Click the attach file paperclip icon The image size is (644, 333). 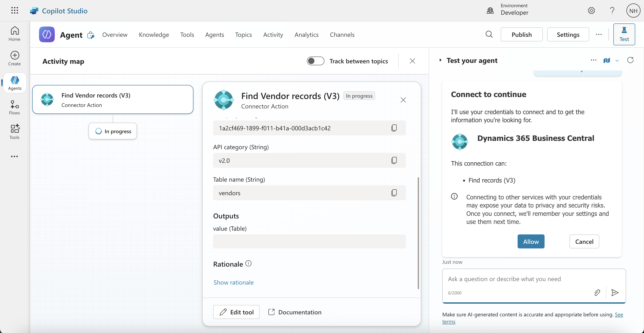tap(597, 292)
